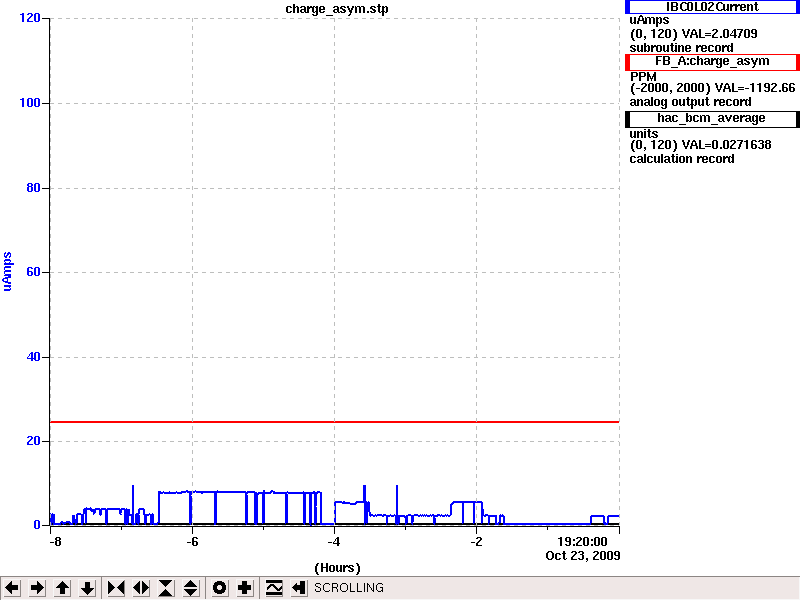
Task: Click the -6 hours x-axis tick label
Action: (x=192, y=542)
